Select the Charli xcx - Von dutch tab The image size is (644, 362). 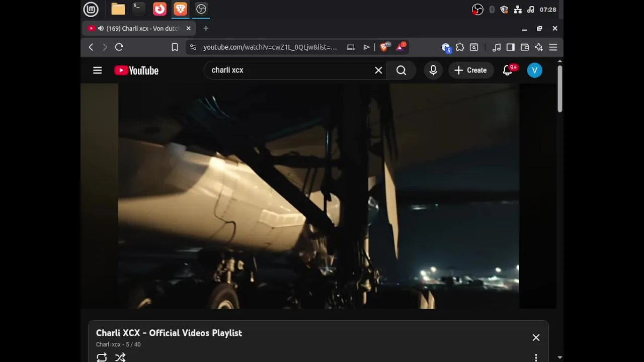tap(139, 29)
